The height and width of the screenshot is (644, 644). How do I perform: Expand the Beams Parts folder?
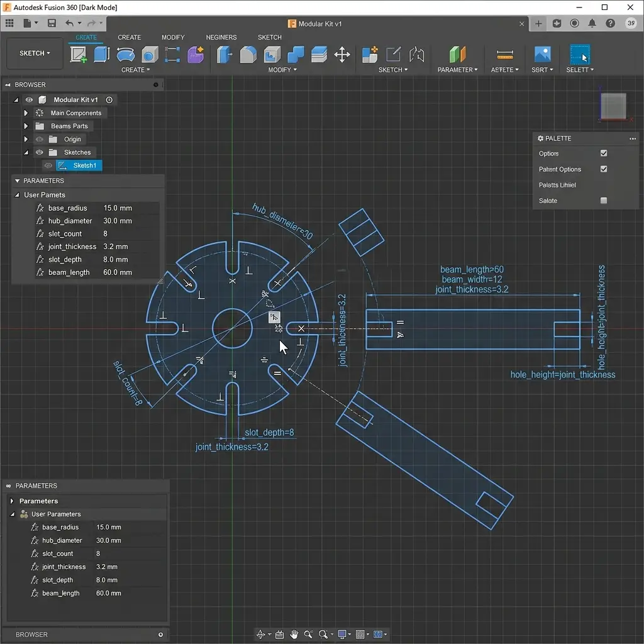[26, 126]
